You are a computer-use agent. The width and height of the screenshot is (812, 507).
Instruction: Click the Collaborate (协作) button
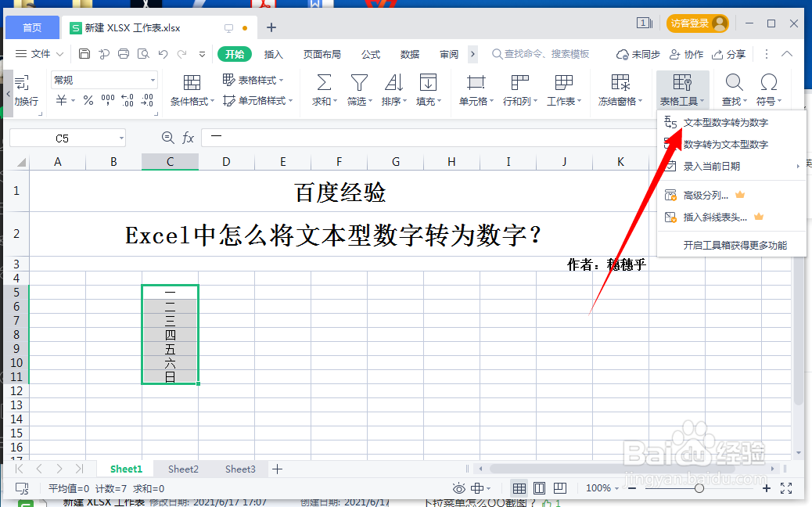tap(687, 54)
